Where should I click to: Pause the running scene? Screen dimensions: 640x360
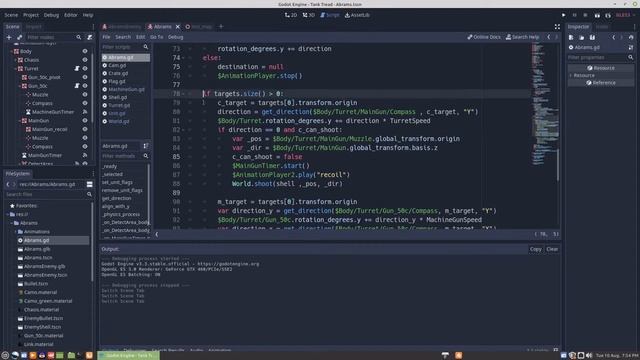tap(574, 15)
